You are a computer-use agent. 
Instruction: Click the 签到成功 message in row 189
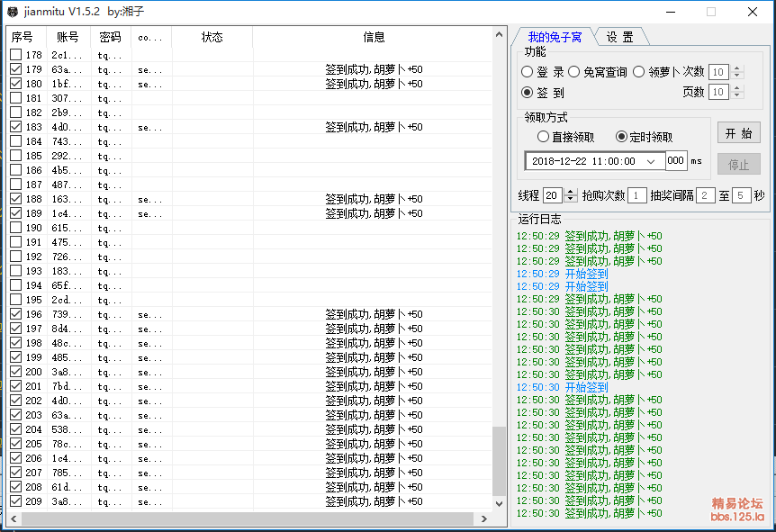click(374, 213)
